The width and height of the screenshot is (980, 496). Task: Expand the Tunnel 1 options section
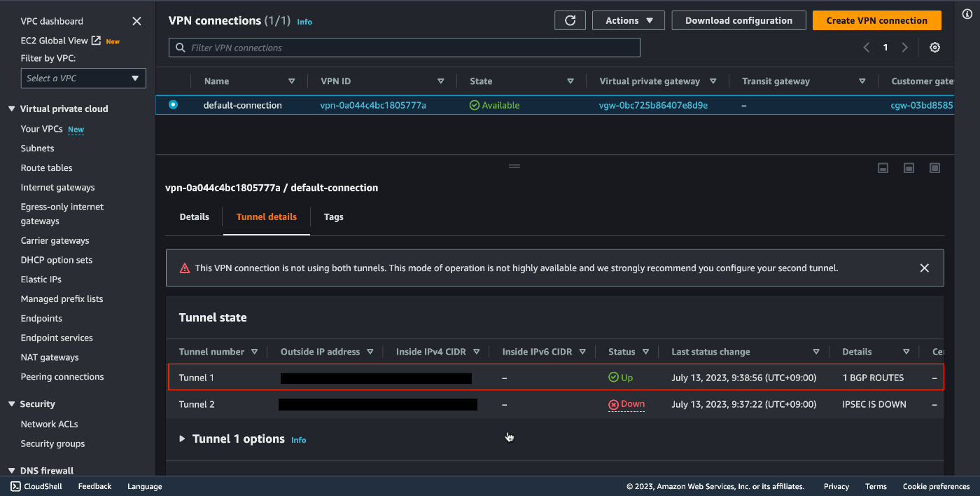pyautogui.click(x=182, y=439)
